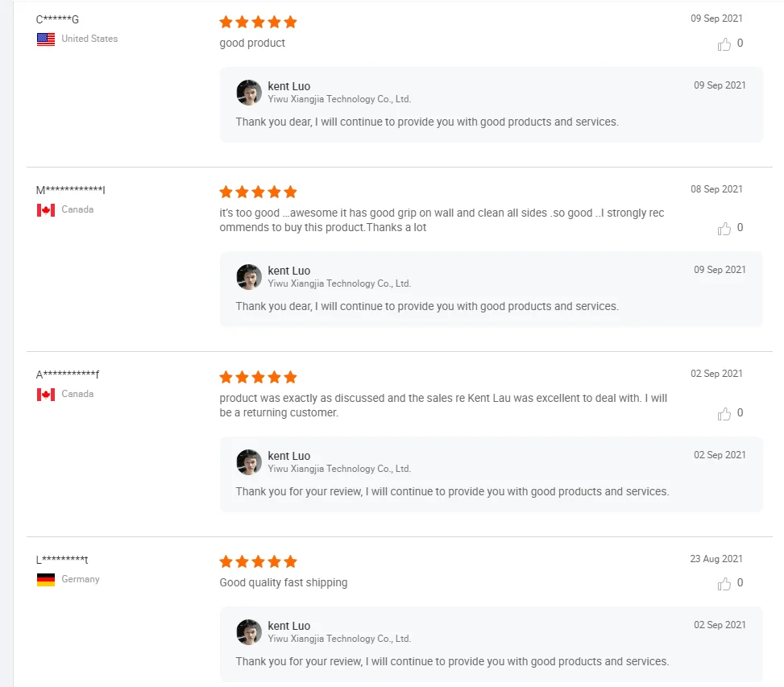This screenshot has height=687, width=784.
Task: Click the 'product was exactly as discussed' review text
Action: click(443, 405)
